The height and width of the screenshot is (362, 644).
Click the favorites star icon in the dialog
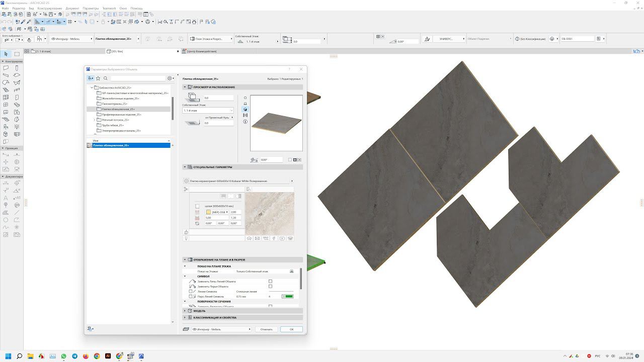(x=98, y=78)
